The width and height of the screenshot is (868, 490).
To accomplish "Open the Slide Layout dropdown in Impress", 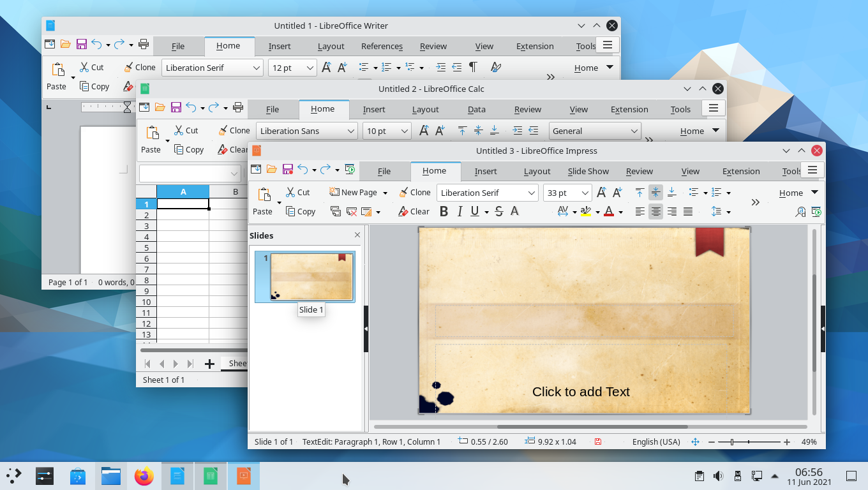I will click(378, 212).
